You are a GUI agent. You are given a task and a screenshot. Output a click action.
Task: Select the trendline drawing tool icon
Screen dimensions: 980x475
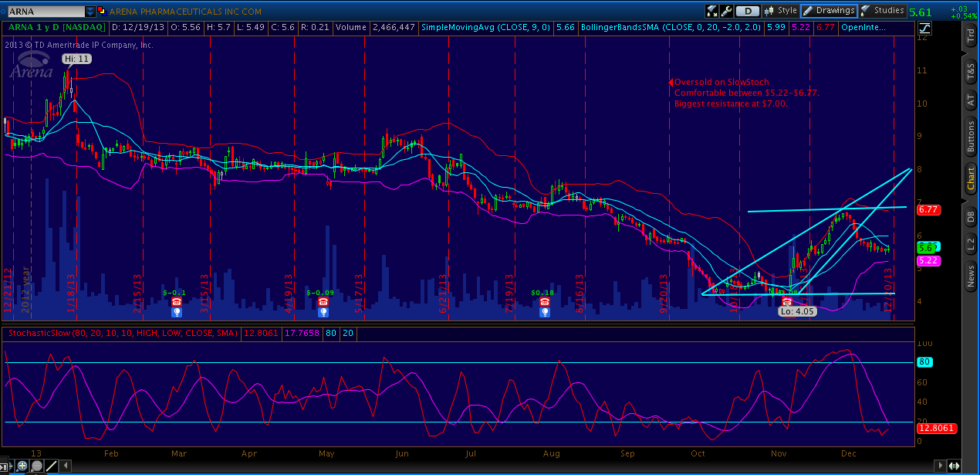point(51,466)
